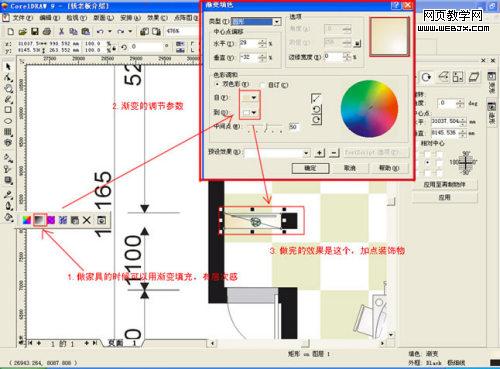Open the File menu
This screenshot has height=369, width=500.
tap(22, 18)
